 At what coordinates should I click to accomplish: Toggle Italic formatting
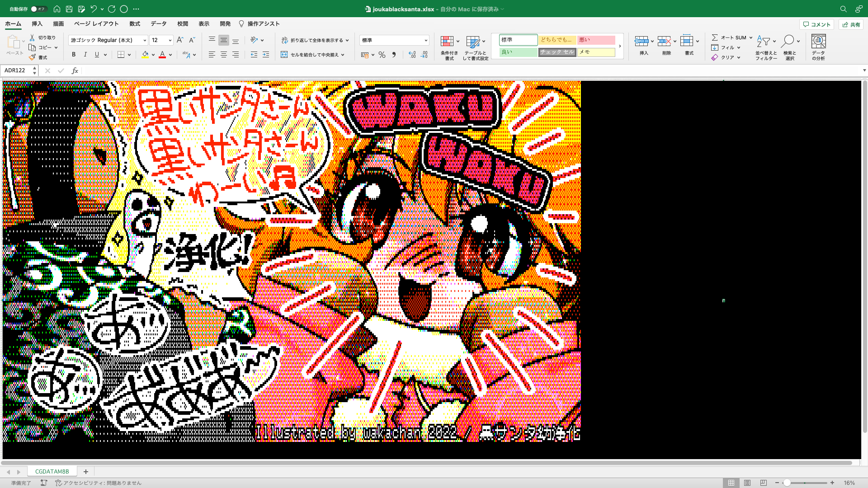85,55
